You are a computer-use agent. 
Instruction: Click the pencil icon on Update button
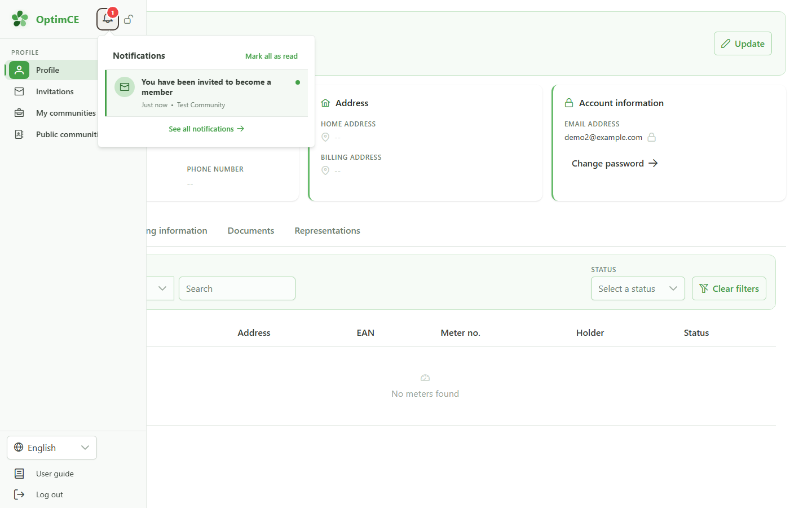(726, 43)
